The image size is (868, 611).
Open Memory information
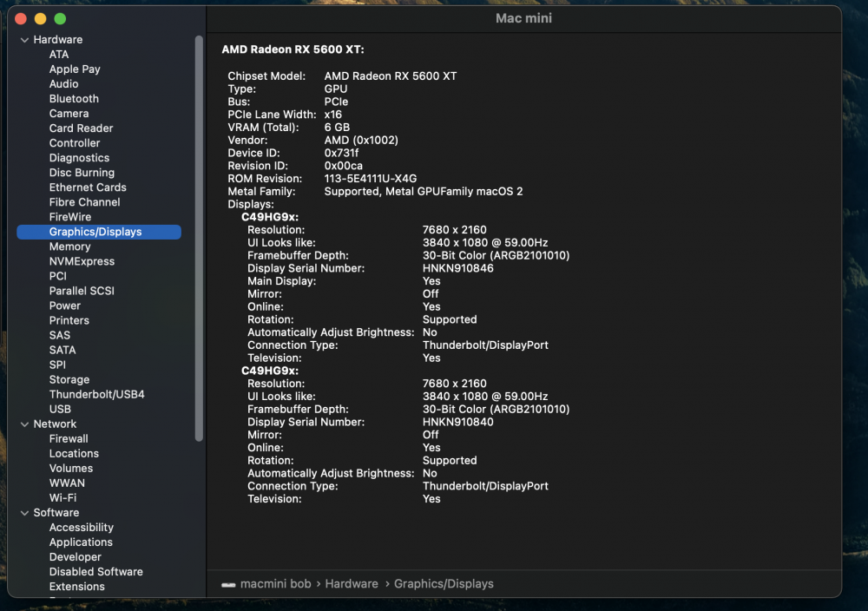69,246
